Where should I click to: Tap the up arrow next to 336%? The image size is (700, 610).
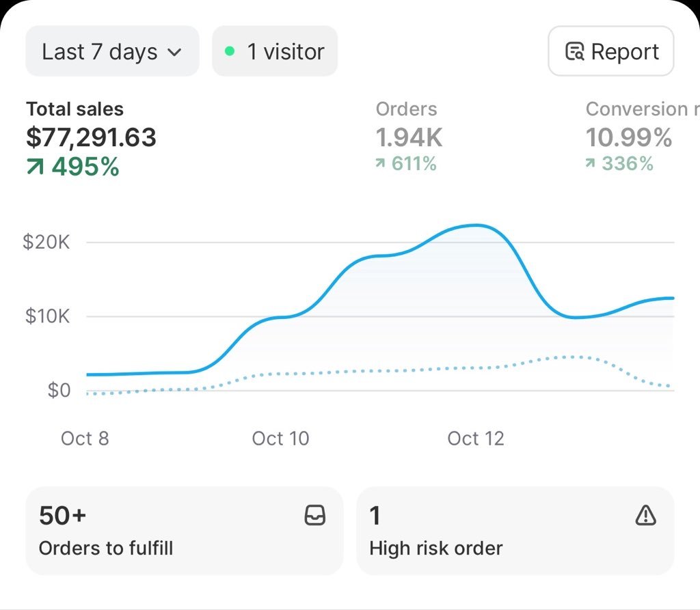[x=591, y=164]
